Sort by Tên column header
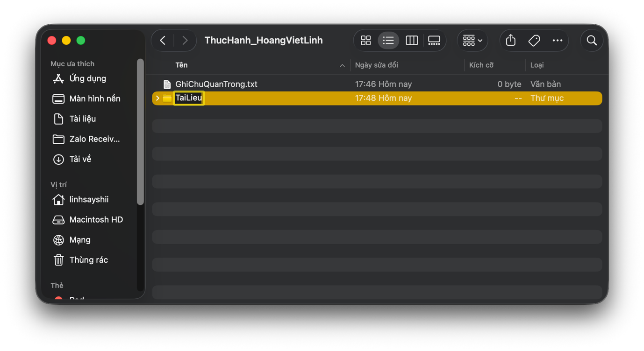This screenshot has width=644, height=351. 181,65
